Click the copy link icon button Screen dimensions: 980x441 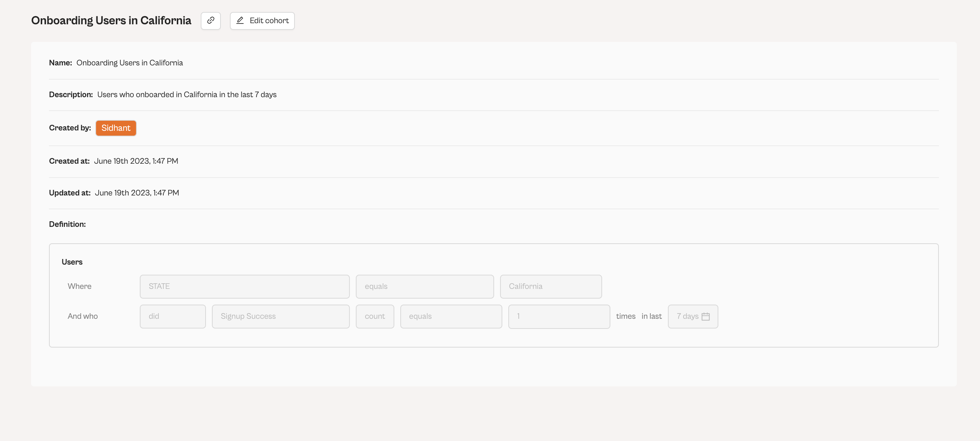(210, 21)
